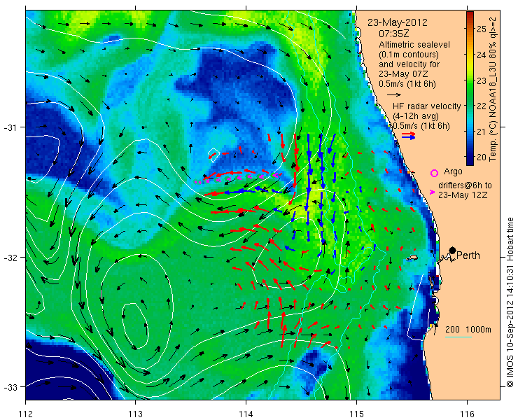Click the small island west of Perth
This screenshot has height=420, width=518.
[x=412, y=258]
